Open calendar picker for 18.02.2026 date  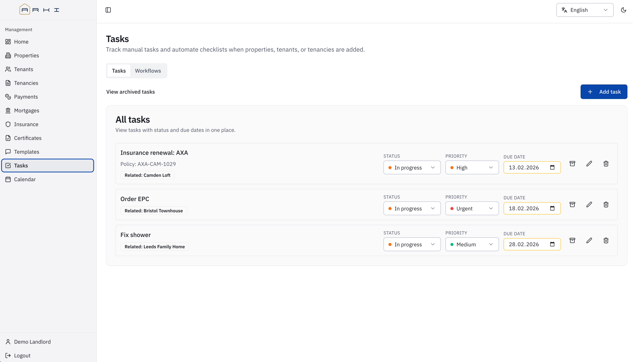(552, 208)
